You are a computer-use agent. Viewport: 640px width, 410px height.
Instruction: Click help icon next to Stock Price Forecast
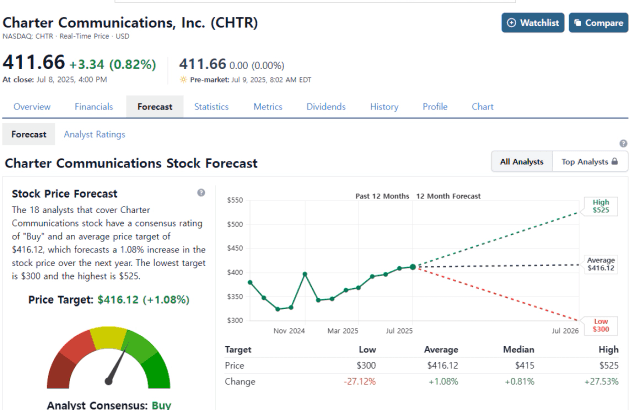coord(201,193)
